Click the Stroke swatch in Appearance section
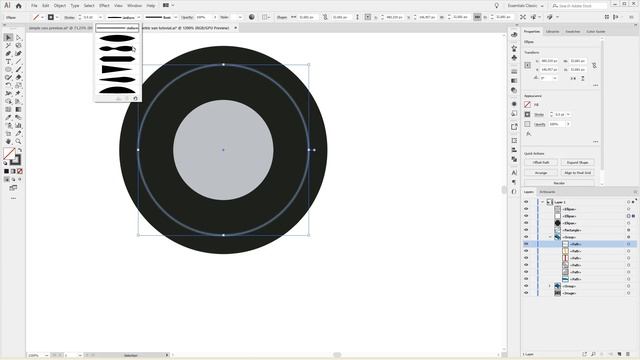 tap(527, 115)
